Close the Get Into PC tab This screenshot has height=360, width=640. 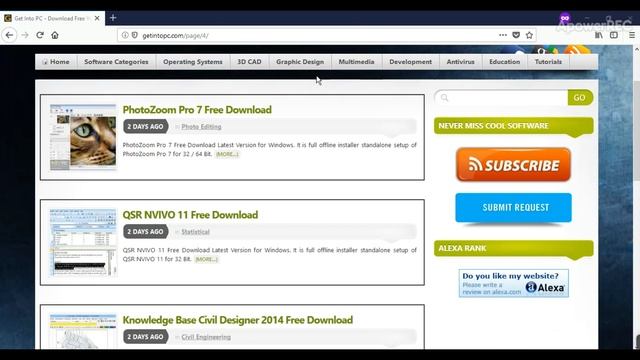pos(97,18)
